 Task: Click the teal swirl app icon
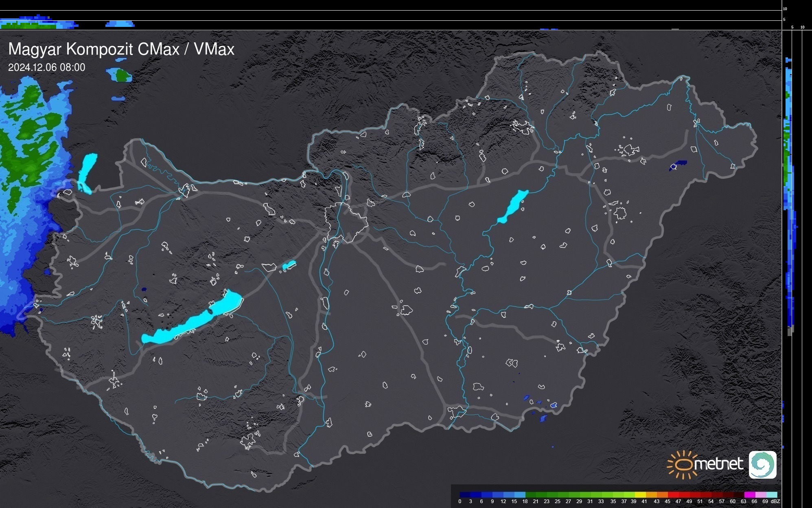pos(763,464)
